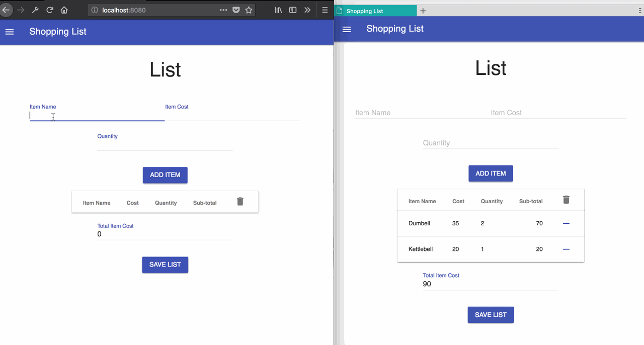Open Firefox library icon

[x=278, y=10]
